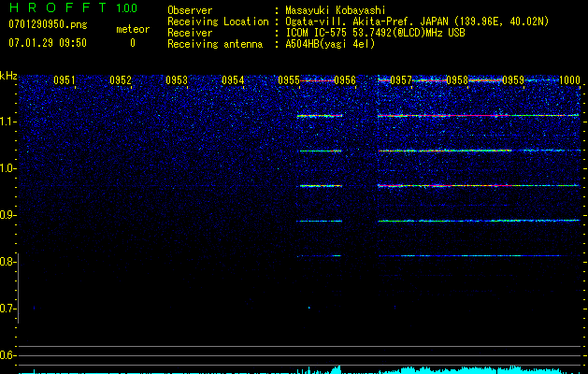Click the meteor count label
Image resolution: width=588 pixels, height=374 pixels.
[133, 29]
